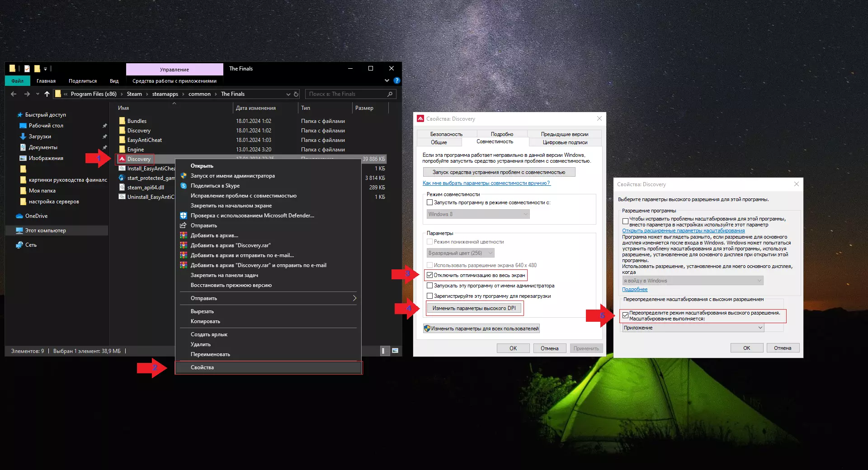868x470 pixels.
Task: Open the я войду в Windows dropdown
Action: click(693, 281)
